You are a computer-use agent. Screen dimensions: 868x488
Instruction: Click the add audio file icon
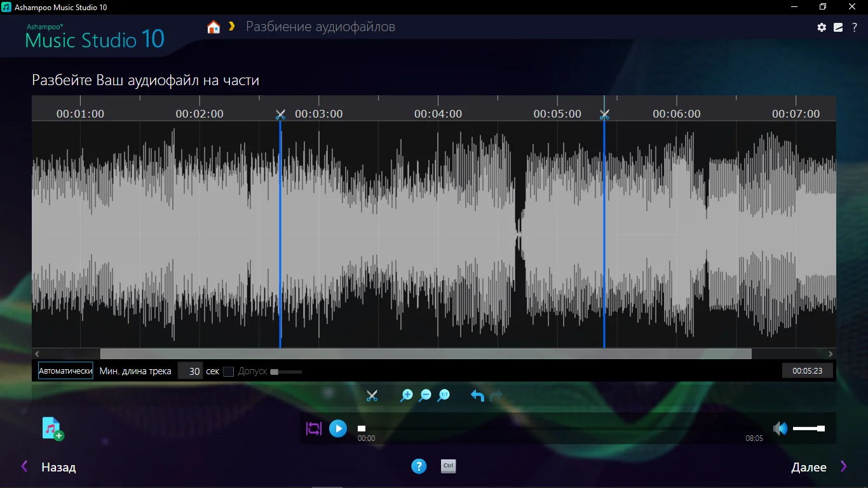[53, 428]
